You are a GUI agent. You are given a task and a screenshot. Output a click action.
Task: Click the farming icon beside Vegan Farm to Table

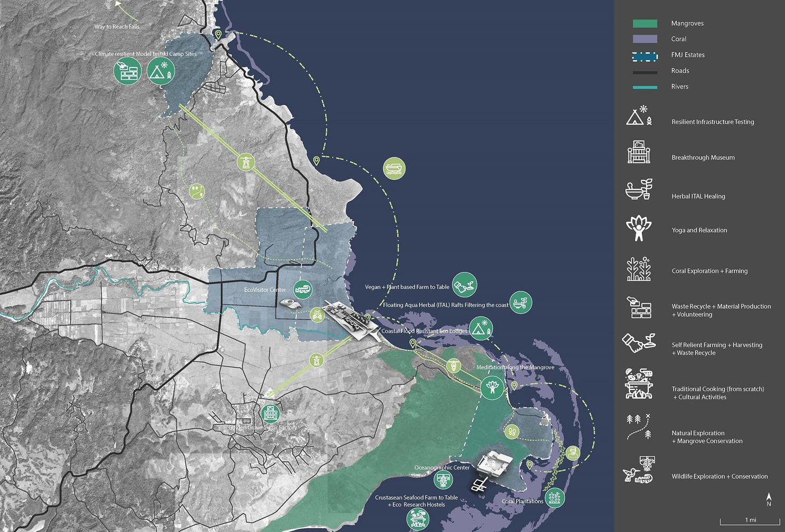coord(464,284)
